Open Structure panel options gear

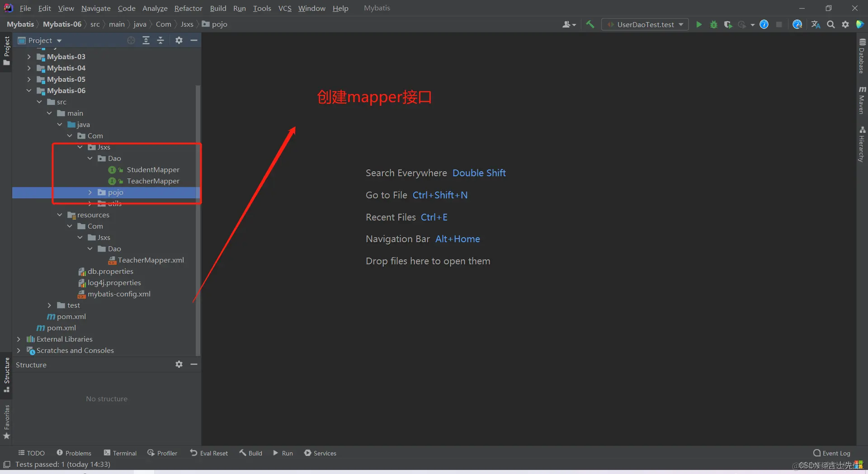179,364
